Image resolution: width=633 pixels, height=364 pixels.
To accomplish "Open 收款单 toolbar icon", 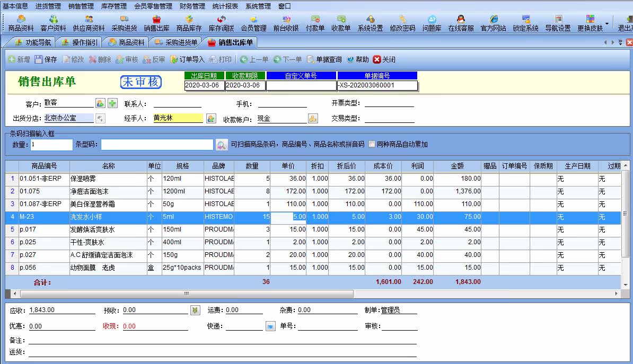I will click(x=341, y=23).
